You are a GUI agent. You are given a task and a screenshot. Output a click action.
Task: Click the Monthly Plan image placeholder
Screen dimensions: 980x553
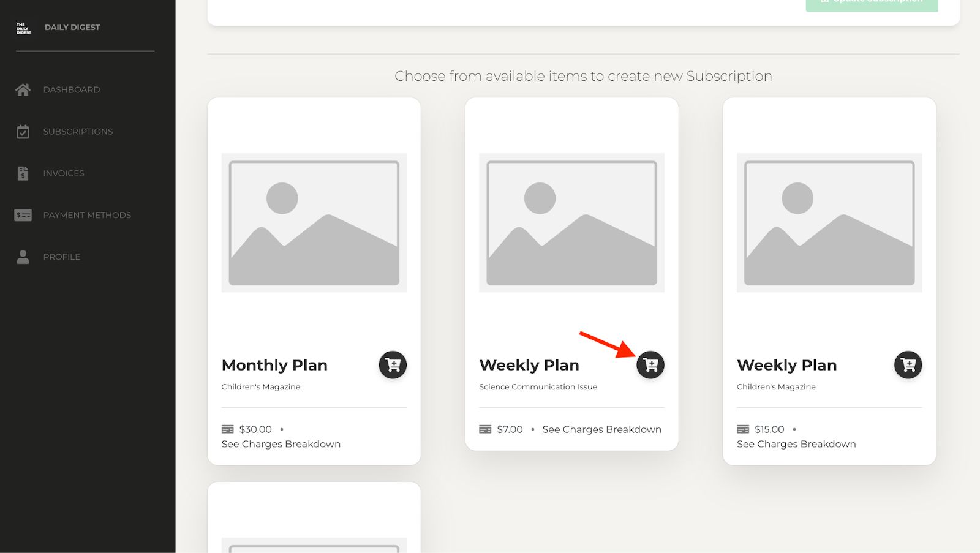[x=314, y=222]
